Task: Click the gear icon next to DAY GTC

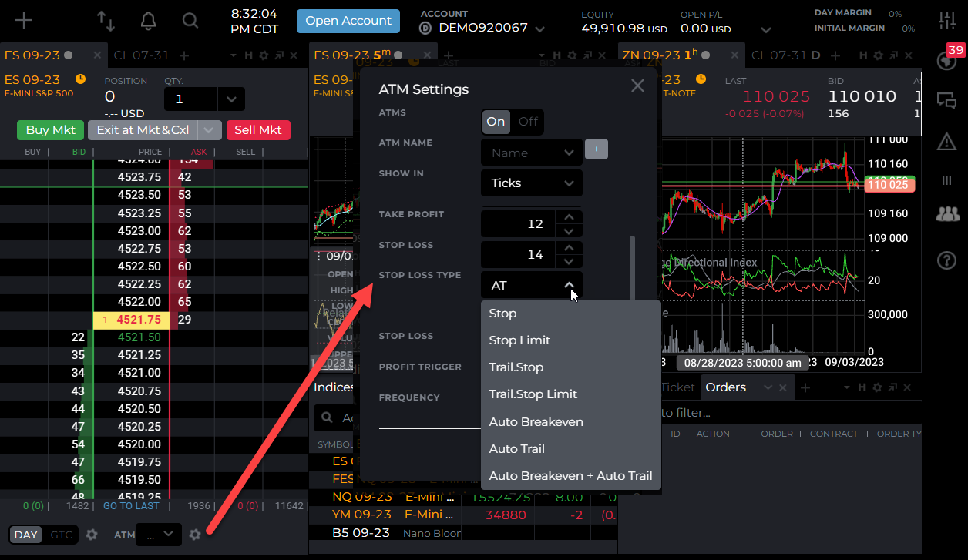Action: [x=92, y=534]
